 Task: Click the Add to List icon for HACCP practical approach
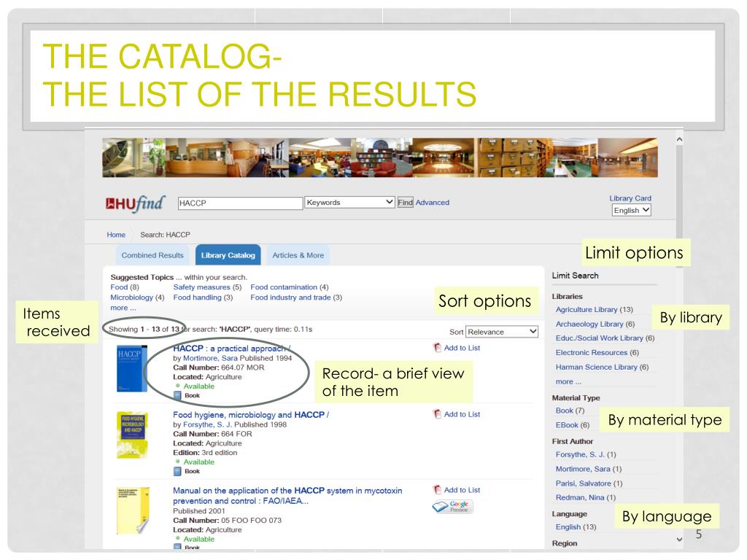coord(438,348)
